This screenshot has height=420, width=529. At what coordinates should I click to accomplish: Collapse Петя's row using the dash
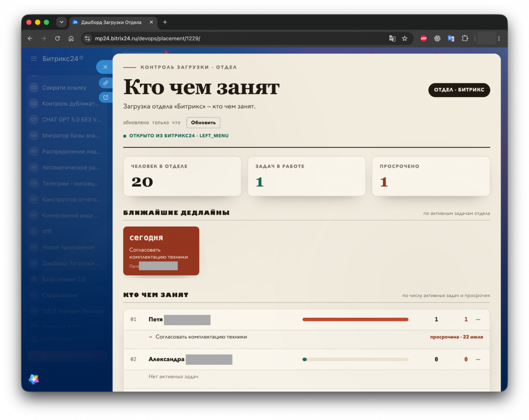click(x=478, y=320)
